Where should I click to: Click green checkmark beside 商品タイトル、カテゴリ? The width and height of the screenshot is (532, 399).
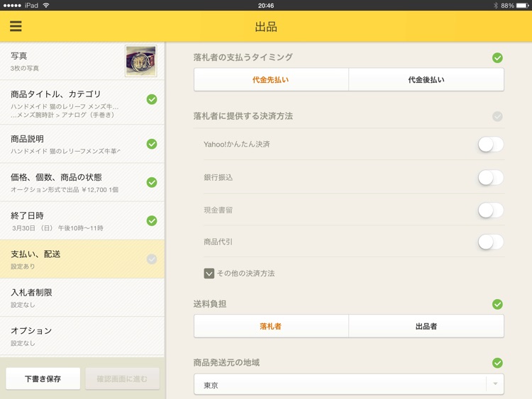click(x=152, y=99)
